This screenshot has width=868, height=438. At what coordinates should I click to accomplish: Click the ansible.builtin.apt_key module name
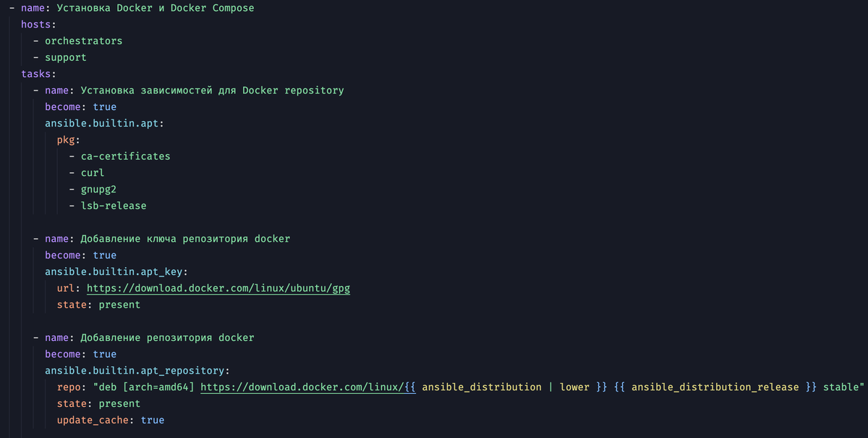click(116, 271)
